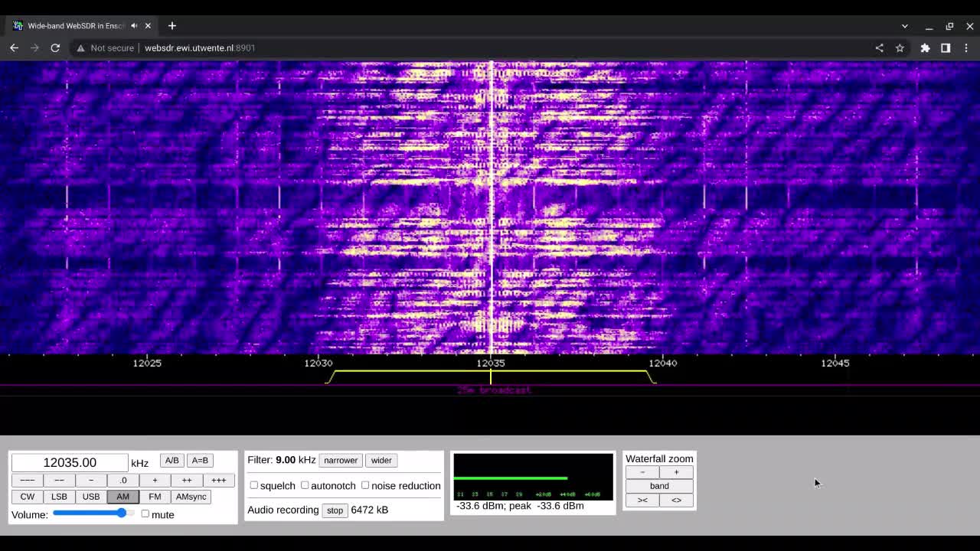This screenshot has height=551, width=980.
Task: Open the tab search dropdown arrow
Action: [x=904, y=26]
